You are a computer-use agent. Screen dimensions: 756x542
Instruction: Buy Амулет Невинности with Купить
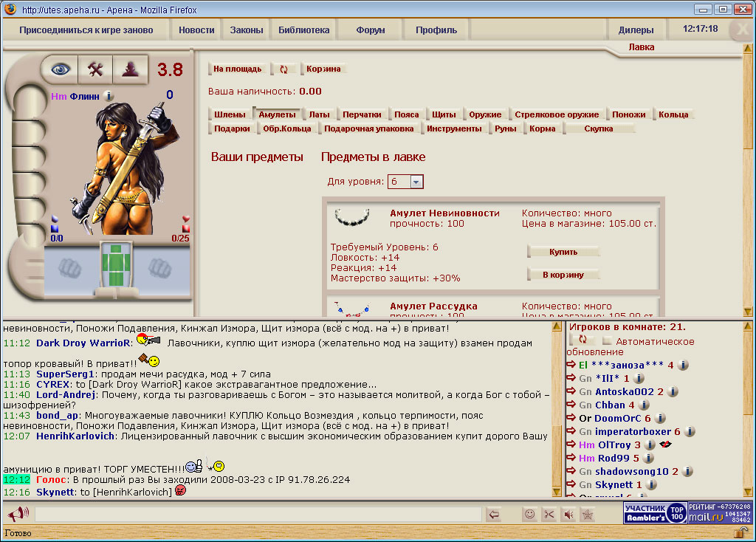tap(563, 252)
